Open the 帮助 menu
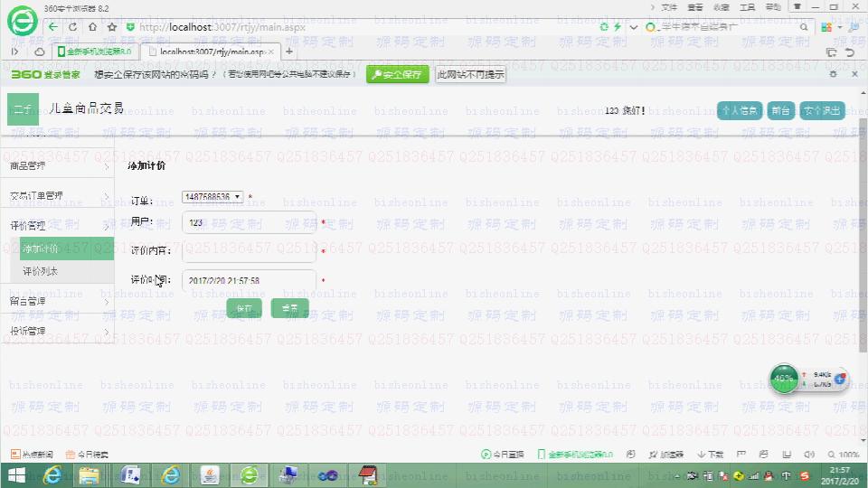The image size is (868, 488). [773, 7]
